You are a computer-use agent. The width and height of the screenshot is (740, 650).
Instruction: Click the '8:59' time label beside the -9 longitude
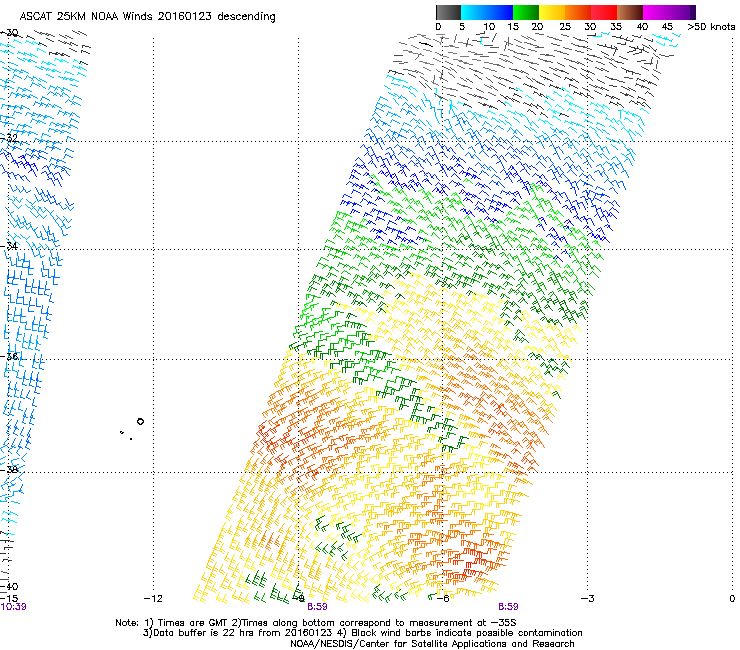point(317,607)
